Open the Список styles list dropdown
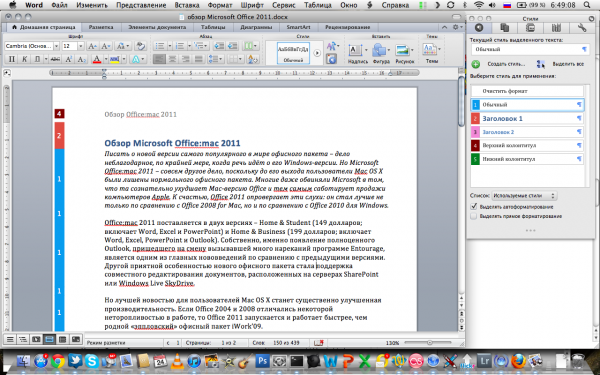 (x=524, y=196)
